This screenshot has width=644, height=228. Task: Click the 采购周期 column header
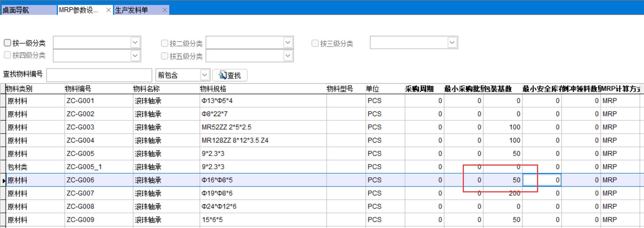[423, 89]
